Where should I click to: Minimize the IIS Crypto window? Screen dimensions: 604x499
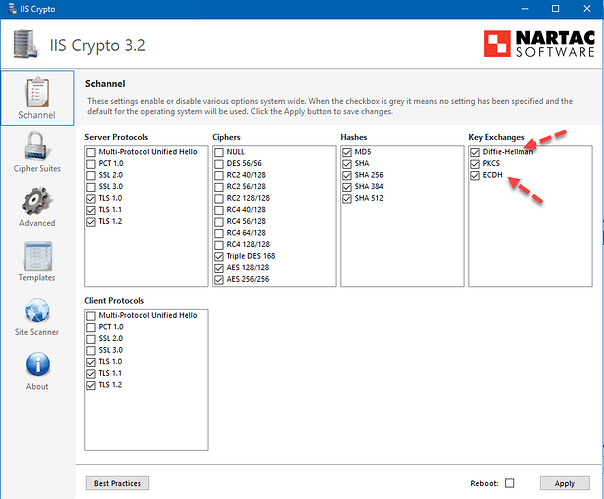[x=525, y=8]
